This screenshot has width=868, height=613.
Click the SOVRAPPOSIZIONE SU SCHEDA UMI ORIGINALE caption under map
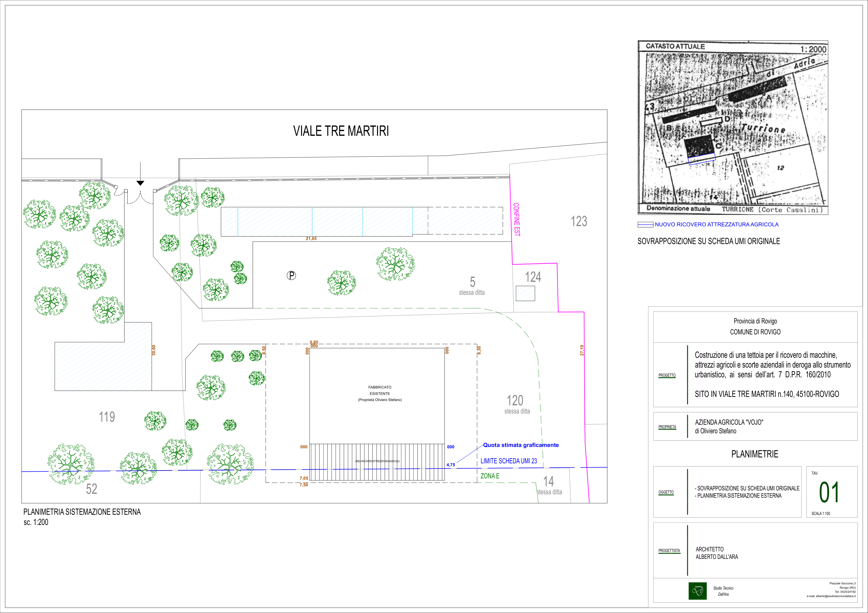(709, 241)
